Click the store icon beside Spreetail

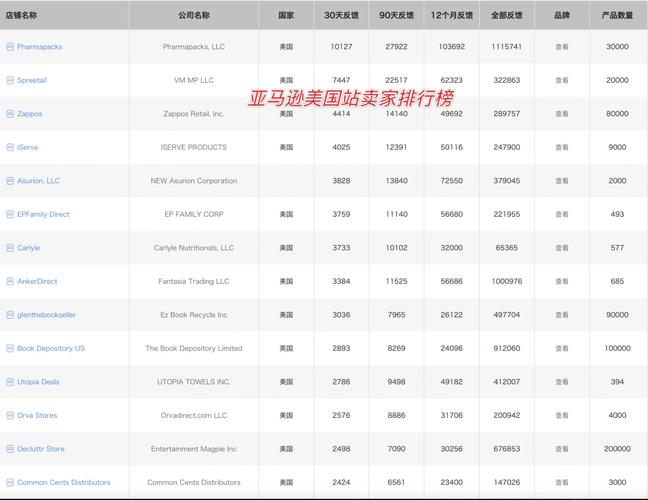pos(10,80)
